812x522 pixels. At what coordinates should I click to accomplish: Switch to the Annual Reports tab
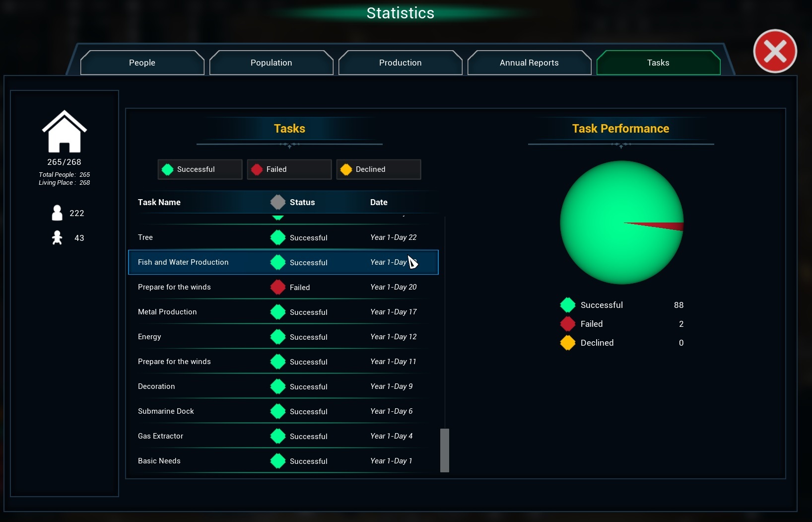pos(529,63)
